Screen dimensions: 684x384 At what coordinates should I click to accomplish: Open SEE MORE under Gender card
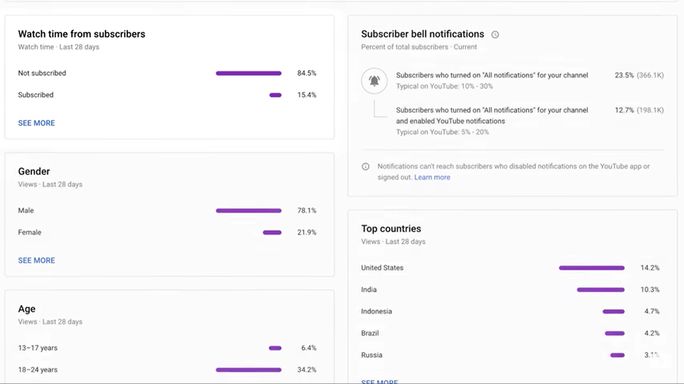(36, 261)
